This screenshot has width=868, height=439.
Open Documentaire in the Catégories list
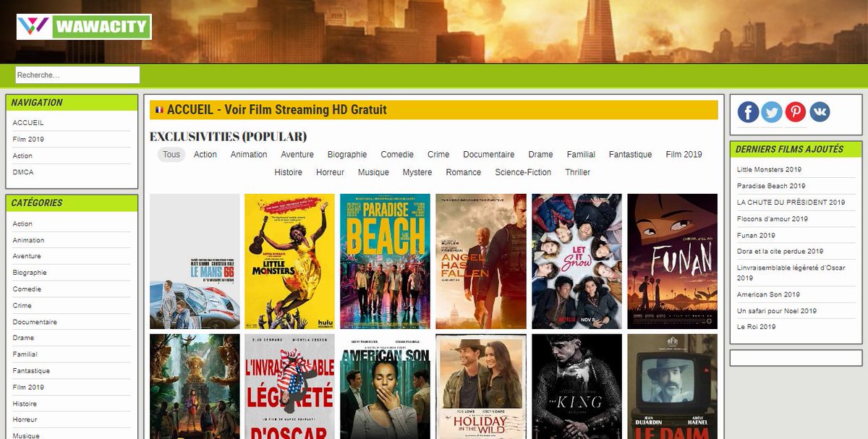pyautogui.click(x=35, y=322)
